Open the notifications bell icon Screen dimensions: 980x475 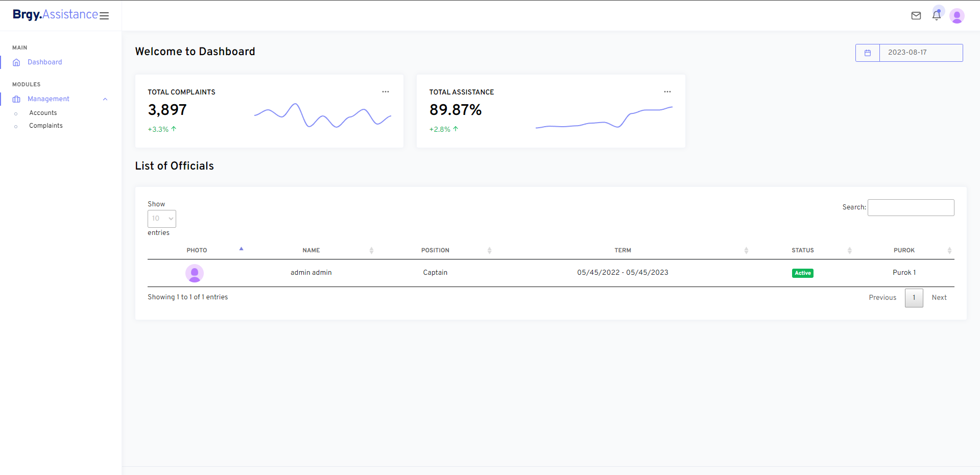pos(937,15)
